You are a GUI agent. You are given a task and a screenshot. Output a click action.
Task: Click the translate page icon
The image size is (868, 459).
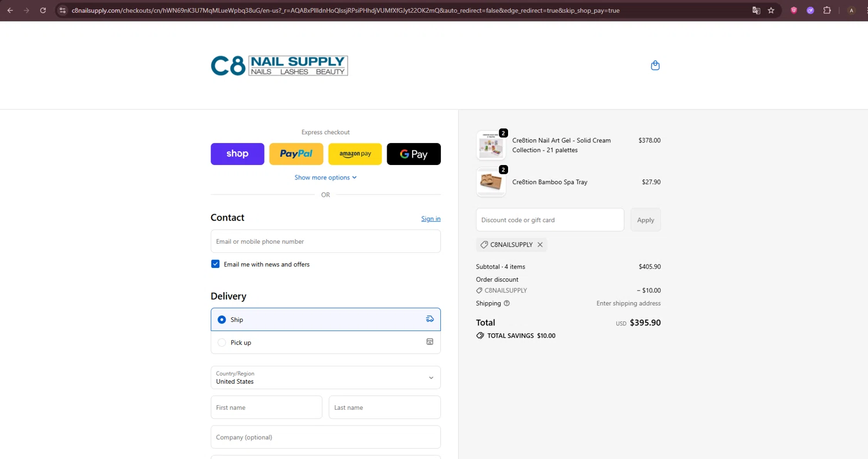(756, 10)
